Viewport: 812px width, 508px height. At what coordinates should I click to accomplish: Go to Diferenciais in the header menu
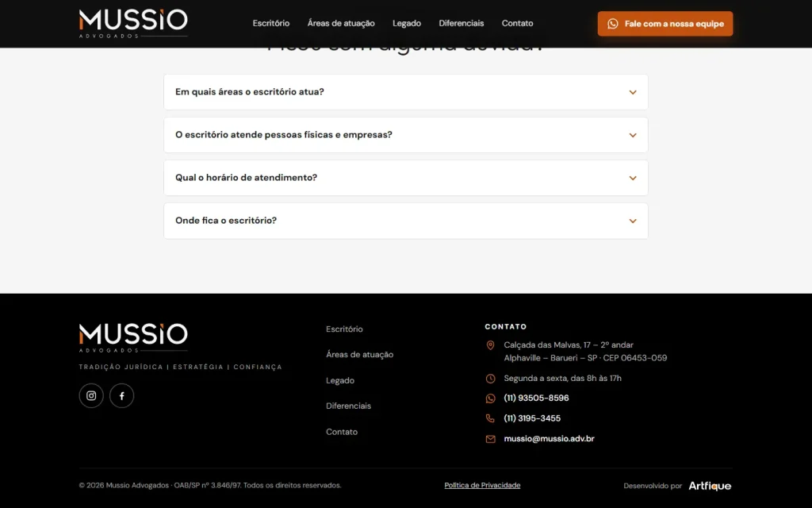pyautogui.click(x=462, y=23)
